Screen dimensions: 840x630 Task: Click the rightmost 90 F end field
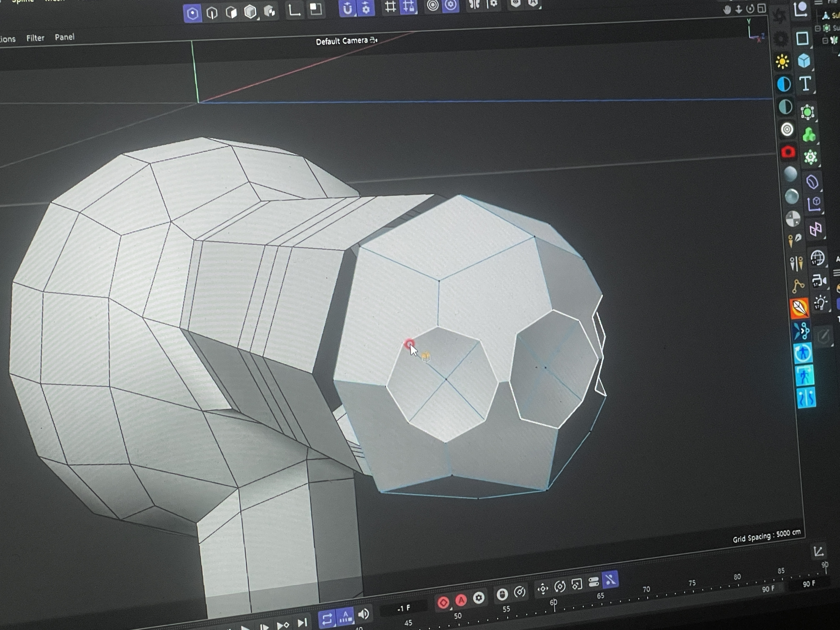[x=809, y=584]
